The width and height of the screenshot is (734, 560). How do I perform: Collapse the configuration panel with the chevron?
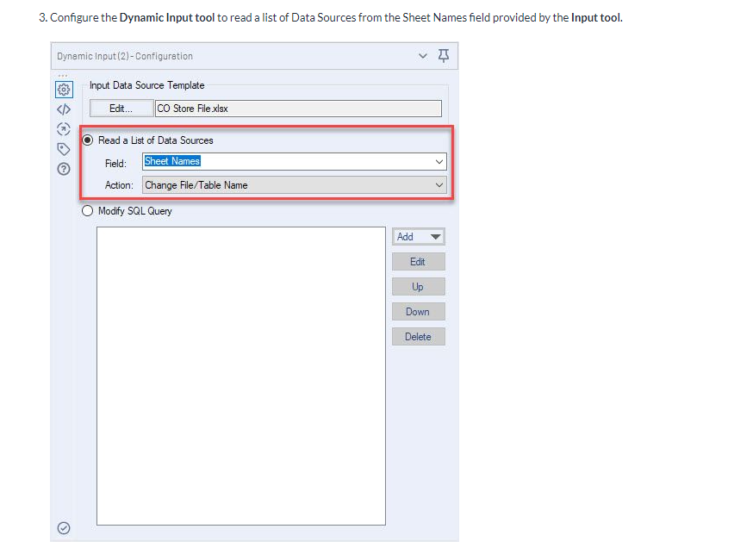(422, 54)
